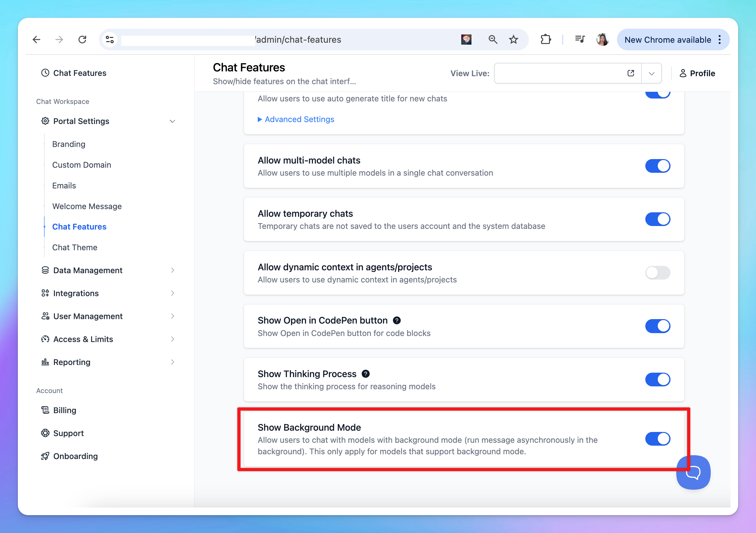756x533 pixels.
Task: Turn off Allow temporary chats toggle
Action: [657, 219]
